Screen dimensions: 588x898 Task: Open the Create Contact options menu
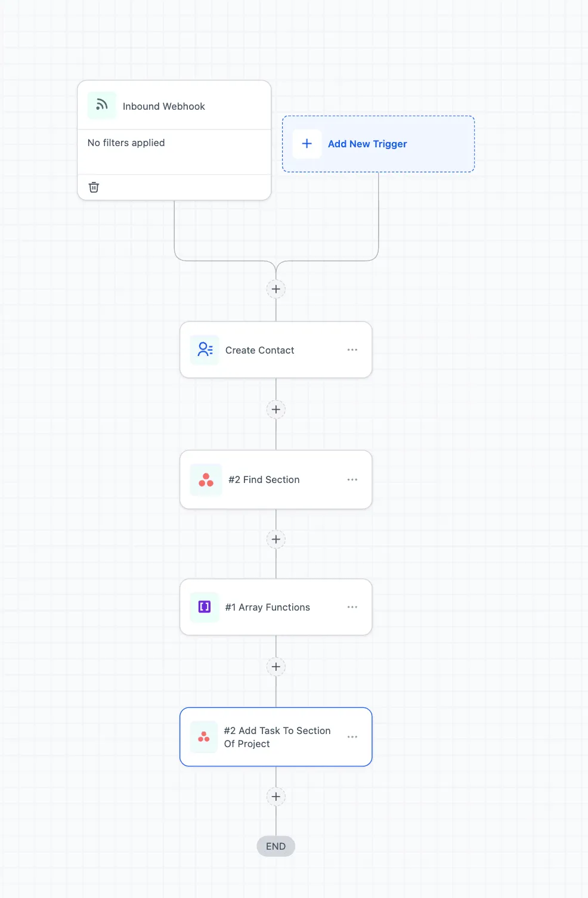(x=352, y=350)
